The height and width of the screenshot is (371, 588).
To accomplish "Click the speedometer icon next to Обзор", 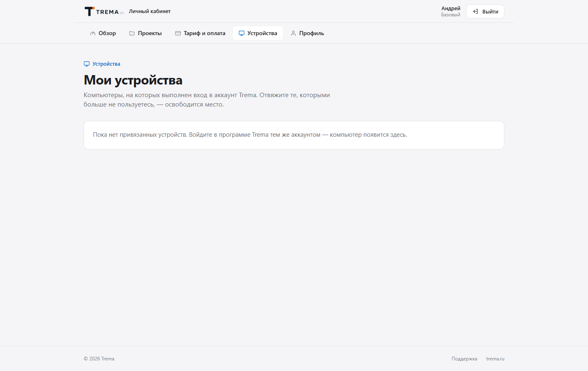I will coord(93,33).
